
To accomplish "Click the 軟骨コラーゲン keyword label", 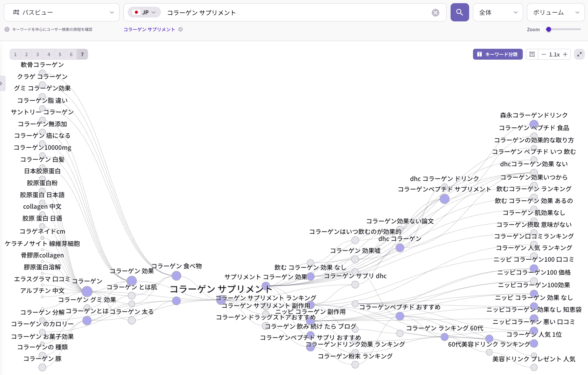I will (x=42, y=65).
